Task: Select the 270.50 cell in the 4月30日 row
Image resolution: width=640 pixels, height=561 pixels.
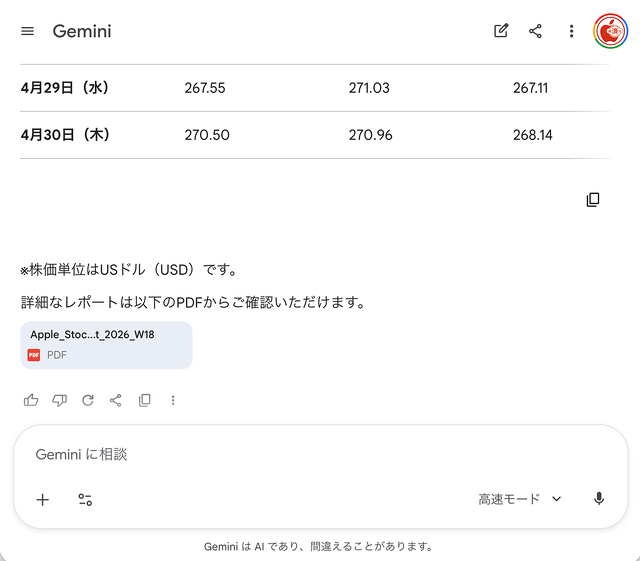Action: tap(207, 135)
